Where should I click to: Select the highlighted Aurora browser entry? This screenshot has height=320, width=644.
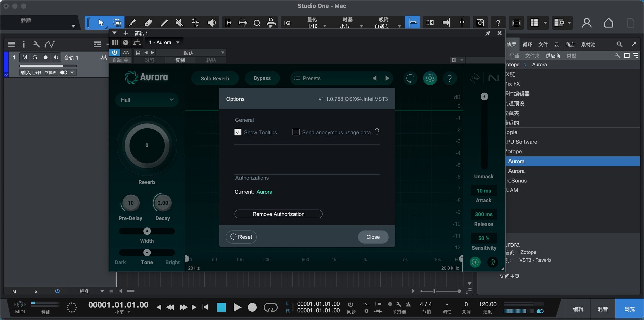pyautogui.click(x=573, y=161)
